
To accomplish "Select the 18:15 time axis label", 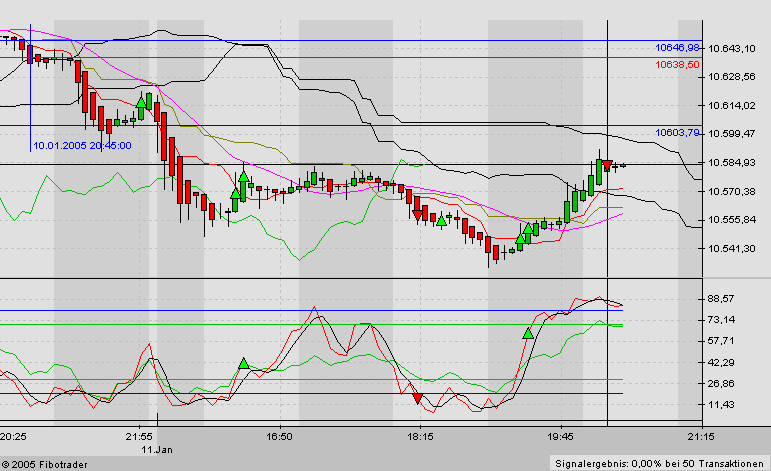I will point(420,437).
